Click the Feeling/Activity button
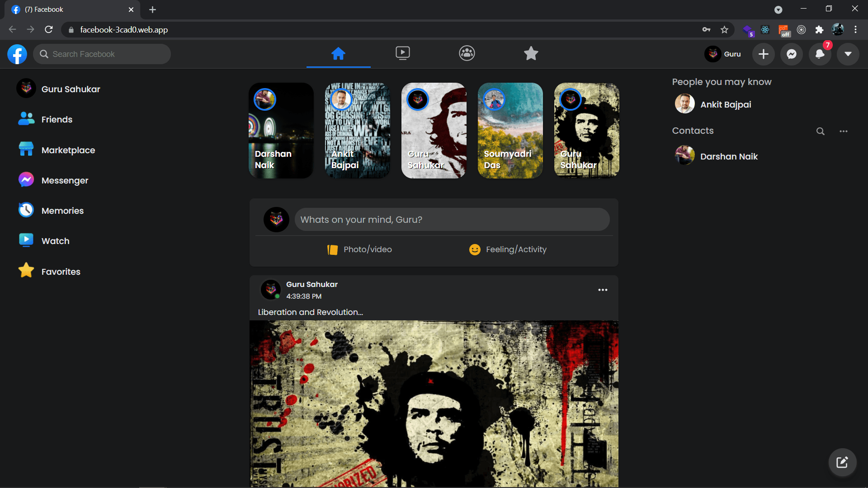868x488 pixels. (508, 249)
